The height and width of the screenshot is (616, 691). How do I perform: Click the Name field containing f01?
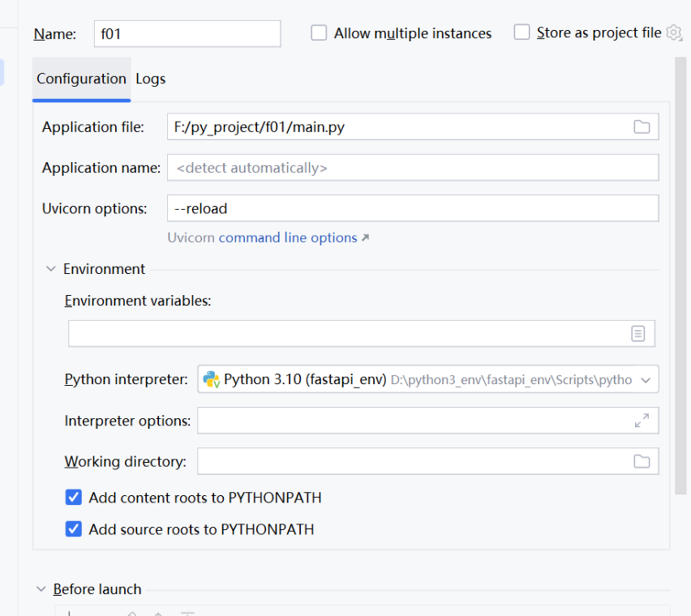tap(187, 33)
